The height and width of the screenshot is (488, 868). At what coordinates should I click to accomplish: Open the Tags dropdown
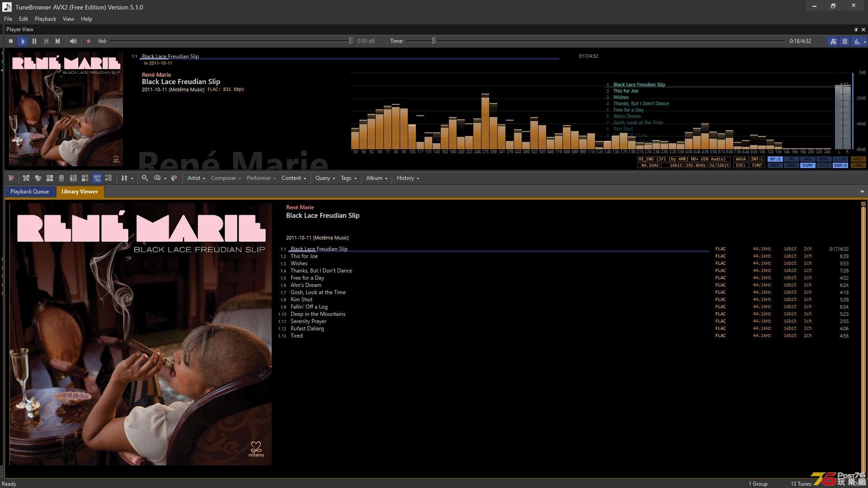click(x=349, y=178)
